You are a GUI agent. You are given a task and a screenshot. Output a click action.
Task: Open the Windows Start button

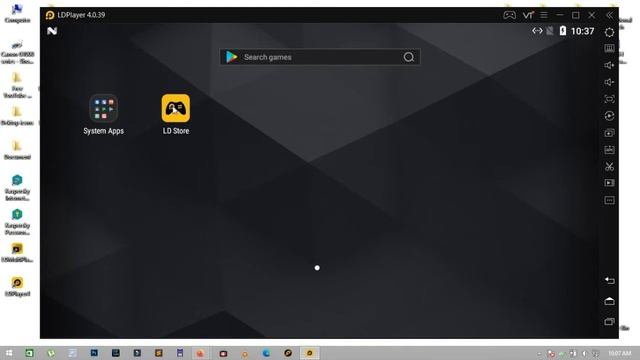pos(9,353)
